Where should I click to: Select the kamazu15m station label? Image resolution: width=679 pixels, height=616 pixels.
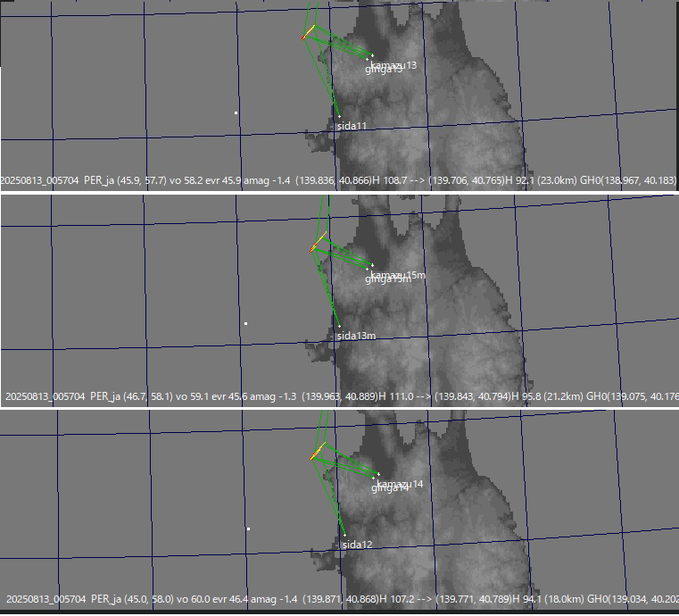398,275
